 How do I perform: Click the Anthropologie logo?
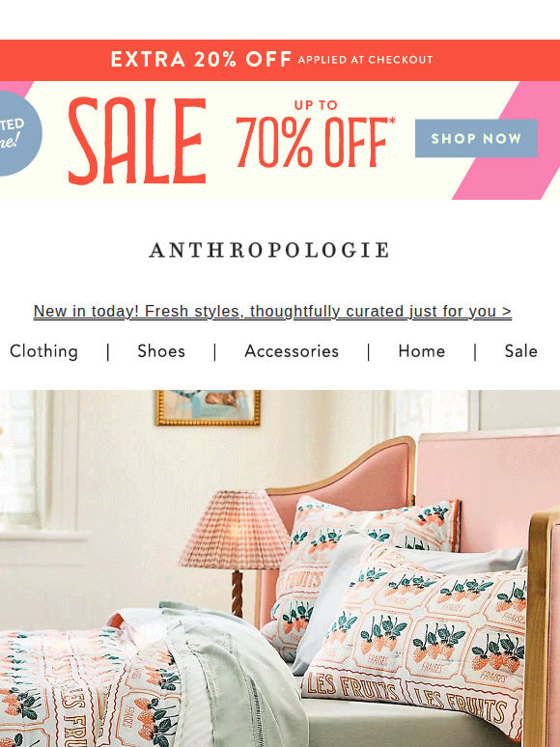click(269, 250)
